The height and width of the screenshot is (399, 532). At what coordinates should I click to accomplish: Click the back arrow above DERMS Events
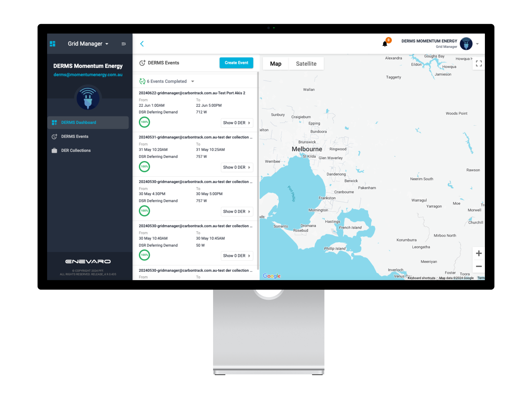pos(142,44)
